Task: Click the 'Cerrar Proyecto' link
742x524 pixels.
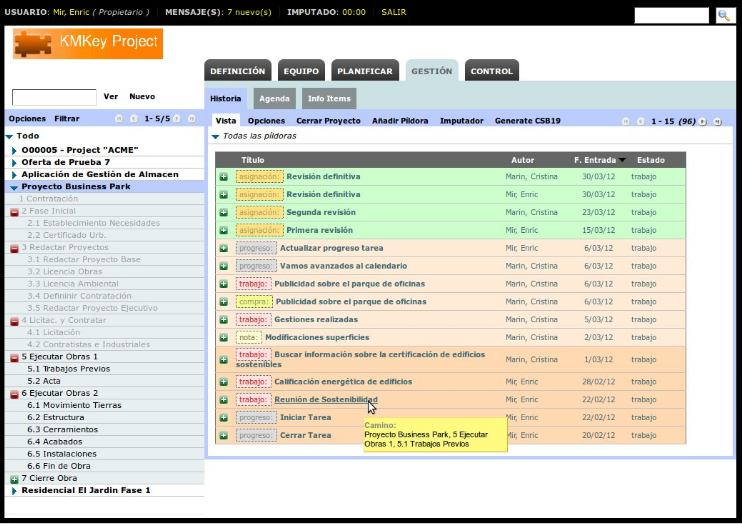Action: [328, 121]
